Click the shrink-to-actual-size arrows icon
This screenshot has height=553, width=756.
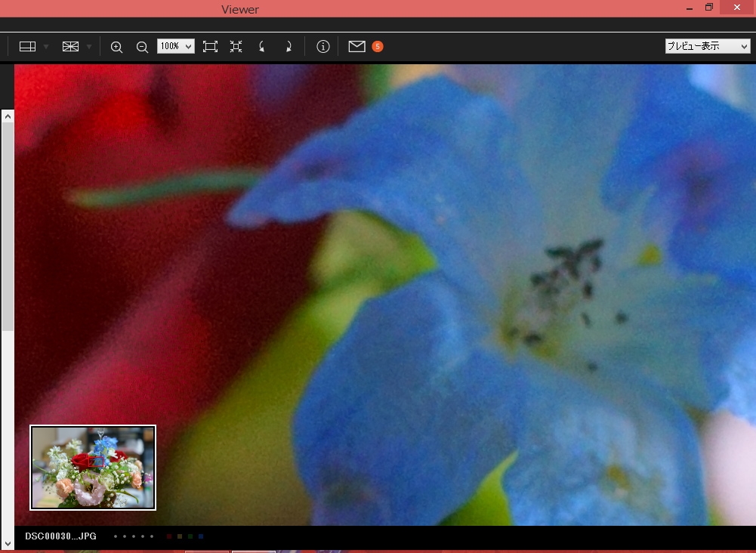coord(236,46)
